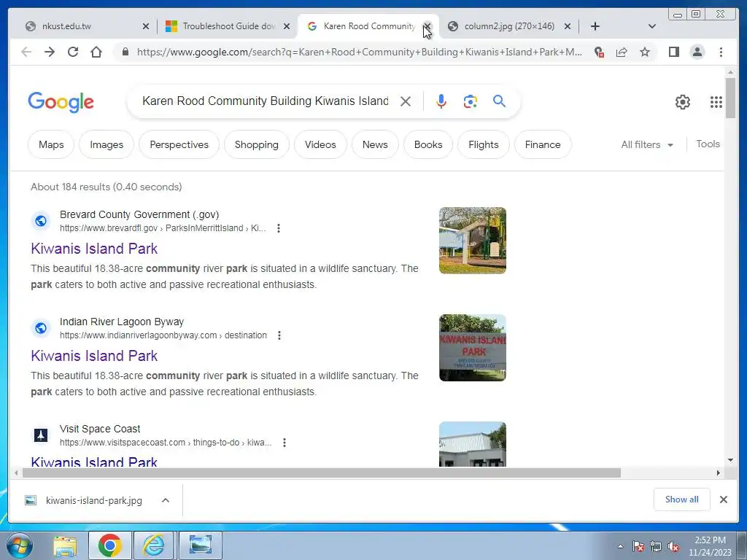Expand the tab search chevron

click(652, 26)
